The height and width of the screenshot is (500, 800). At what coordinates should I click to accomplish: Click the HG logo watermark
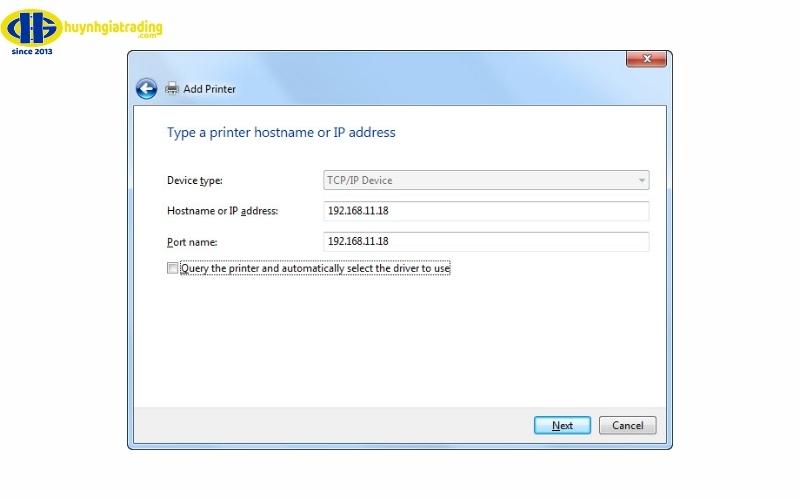click(x=32, y=28)
